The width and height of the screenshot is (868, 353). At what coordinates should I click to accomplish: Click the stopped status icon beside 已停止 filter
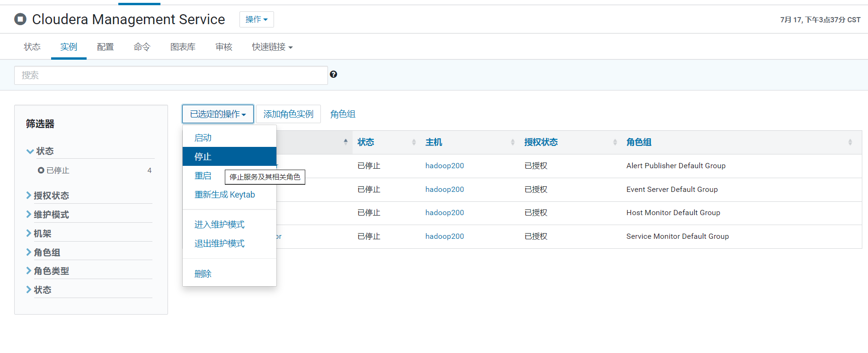[41, 170]
